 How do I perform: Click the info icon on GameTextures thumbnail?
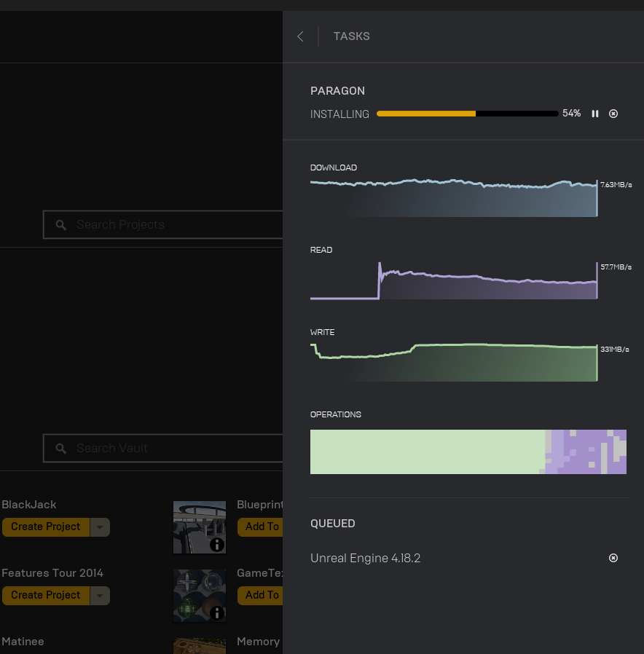pos(216,612)
